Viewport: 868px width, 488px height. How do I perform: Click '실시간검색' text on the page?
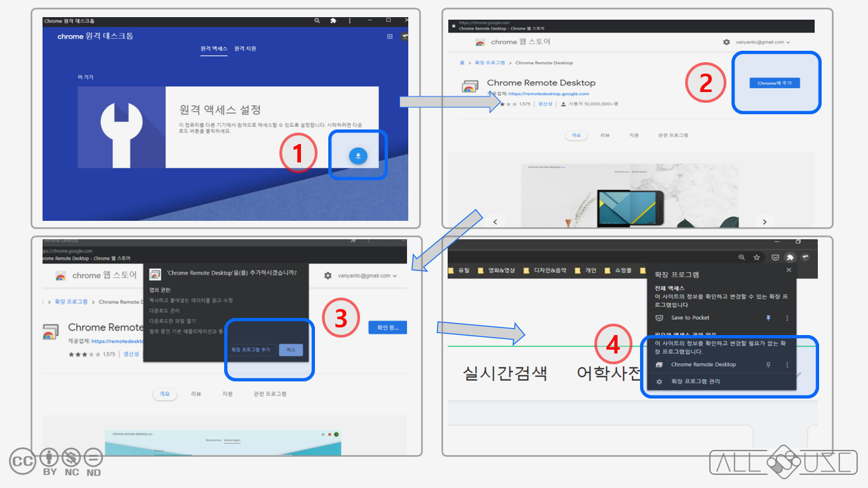505,373
